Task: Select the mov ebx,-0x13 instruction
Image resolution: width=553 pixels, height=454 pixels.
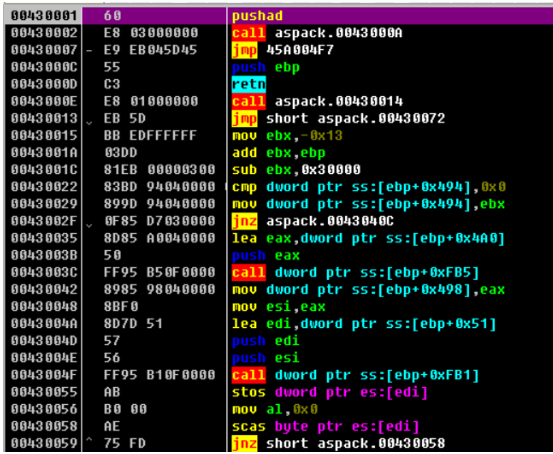Action: point(287,136)
